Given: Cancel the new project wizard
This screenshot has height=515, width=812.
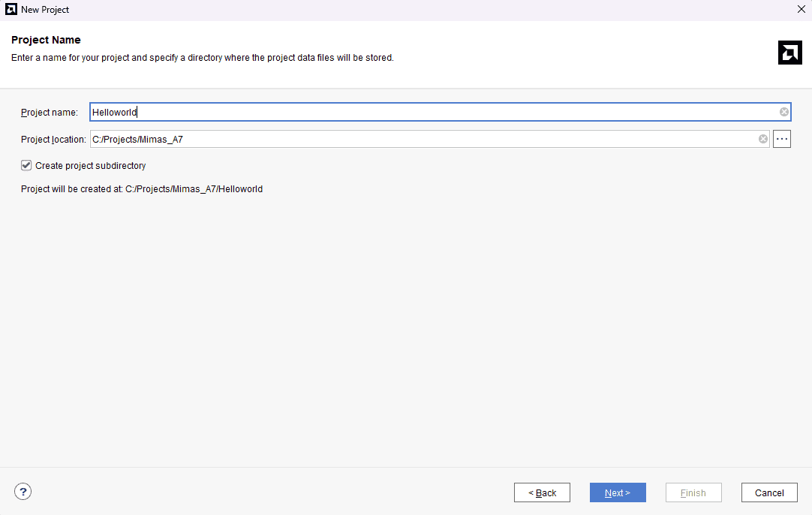Looking at the screenshot, I should point(768,492).
